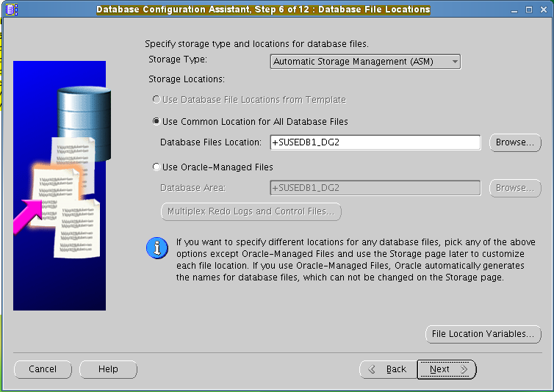554x392 pixels.
Task: Click the disabled Database Area field
Action: click(x=375, y=188)
